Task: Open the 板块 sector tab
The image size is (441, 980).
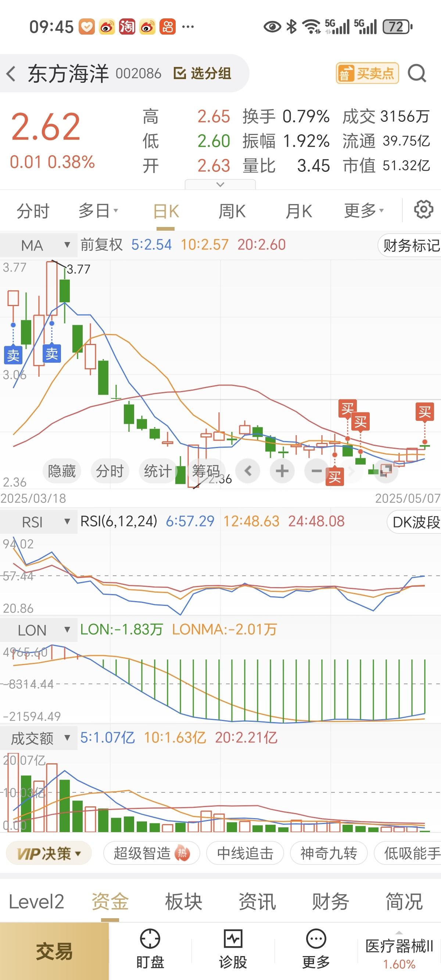Action: click(184, 902)
